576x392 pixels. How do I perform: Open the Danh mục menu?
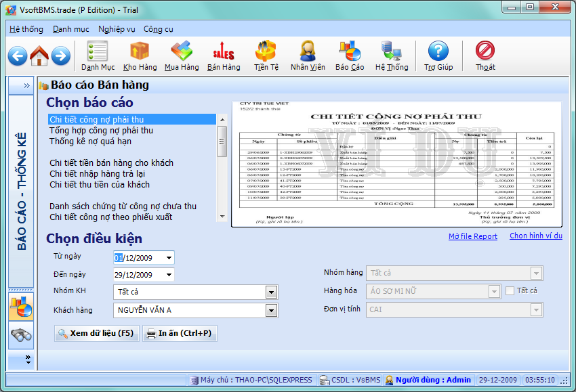click(x=71, y=29)
